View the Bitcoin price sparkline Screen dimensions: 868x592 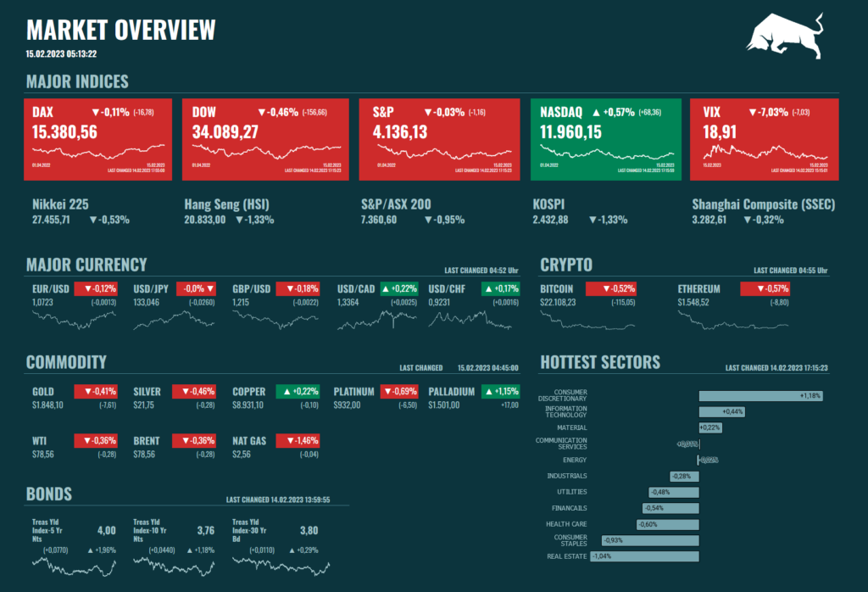tap(587, 321)
